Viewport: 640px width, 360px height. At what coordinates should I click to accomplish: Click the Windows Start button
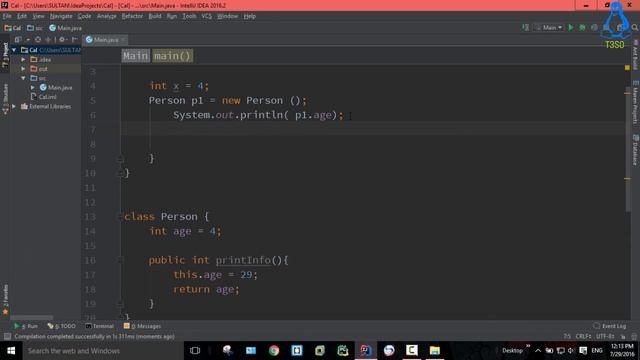[x=11, y=350]
